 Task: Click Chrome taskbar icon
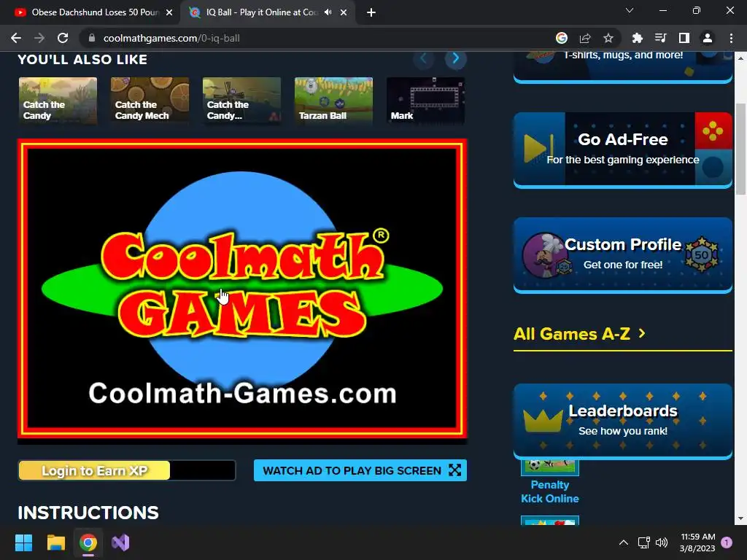(x=88, y=542)
